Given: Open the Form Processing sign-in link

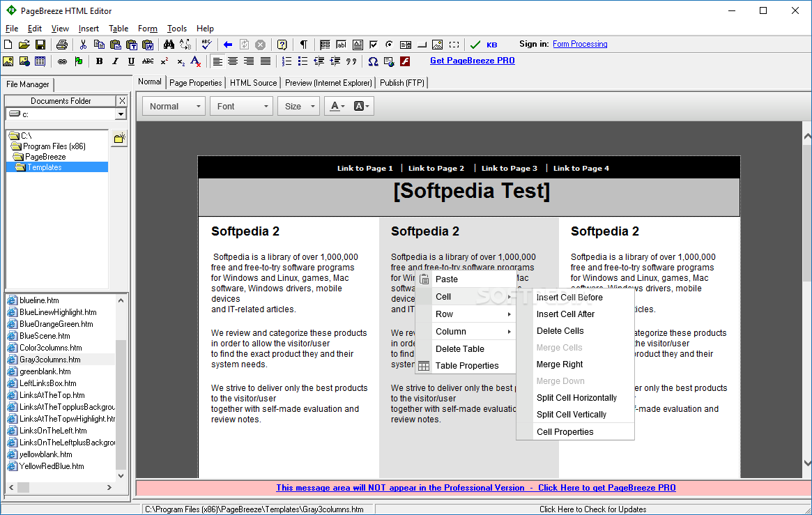Looking at the screenshot, I should pos(580,44).
